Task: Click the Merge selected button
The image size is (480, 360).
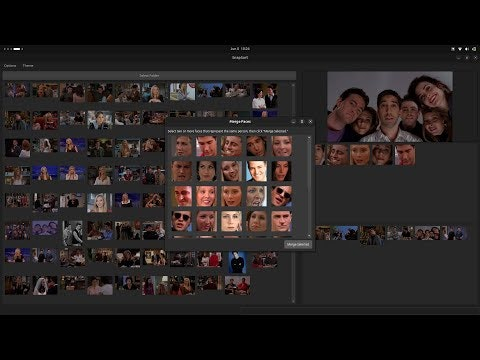Action: (x=298, y=244)
